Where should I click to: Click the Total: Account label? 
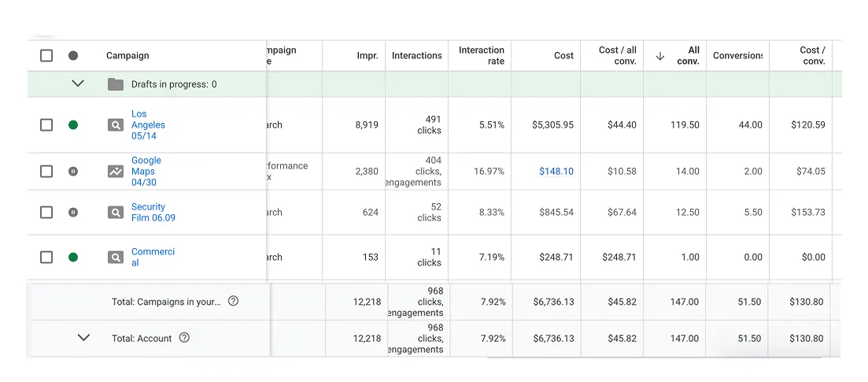click(x=142, y=338)
